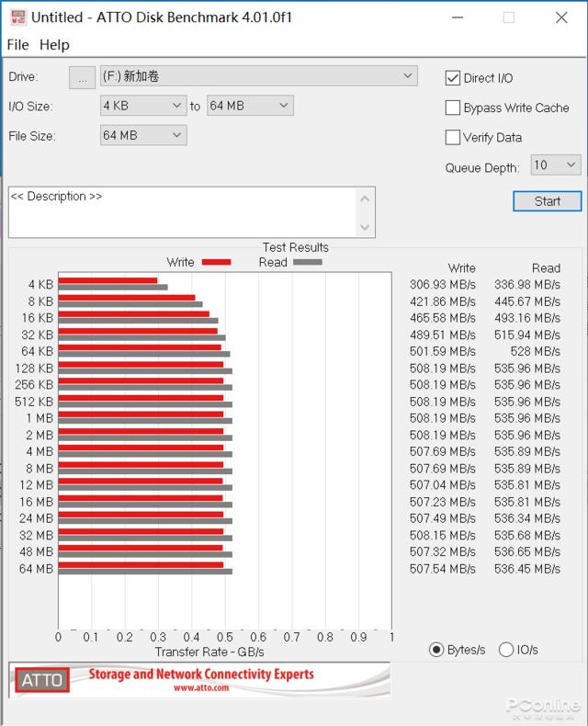The image size is (588, 726).
Task: Click the Read column header
Action: (x=547, y=268)
